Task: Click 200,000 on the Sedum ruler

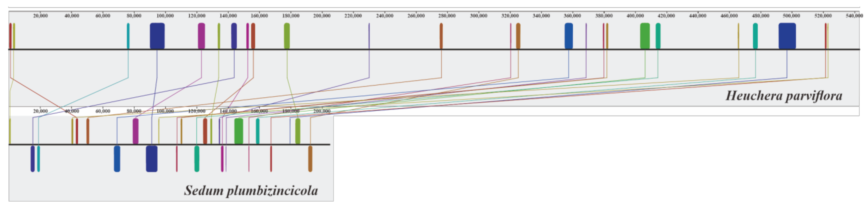Action: pyautogui.click(x=322, y=111)
